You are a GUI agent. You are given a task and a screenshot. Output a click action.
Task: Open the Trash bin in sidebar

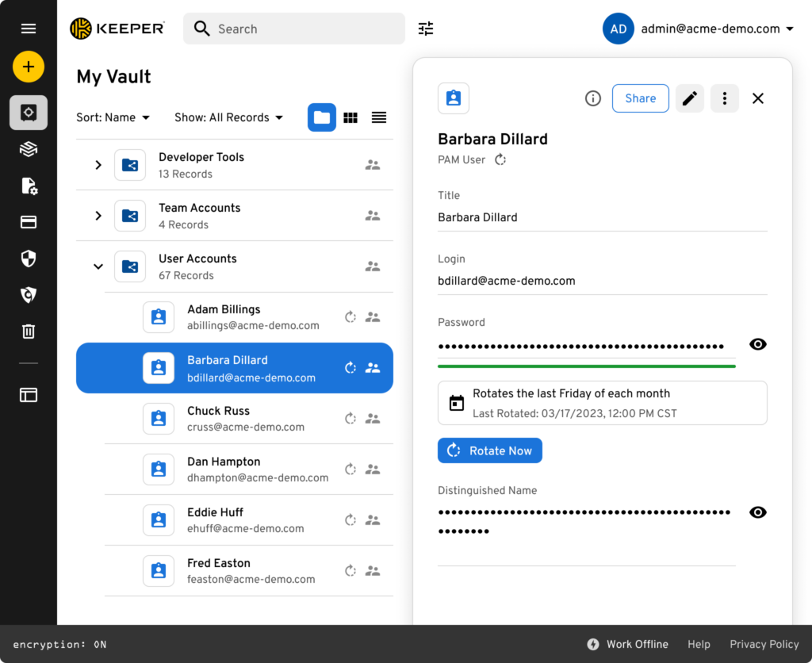29,331
